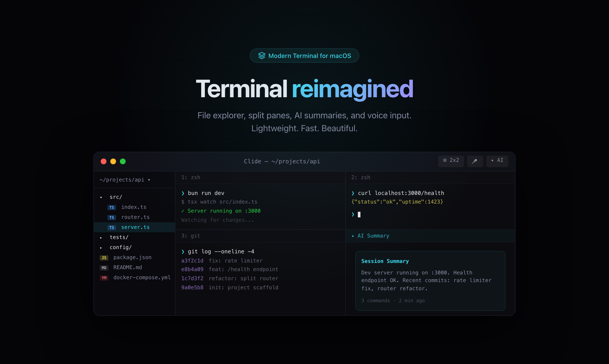This screenshot has height=364, width=609.
Task: Click the microphone voice input icon
Action: pos(475,161)
